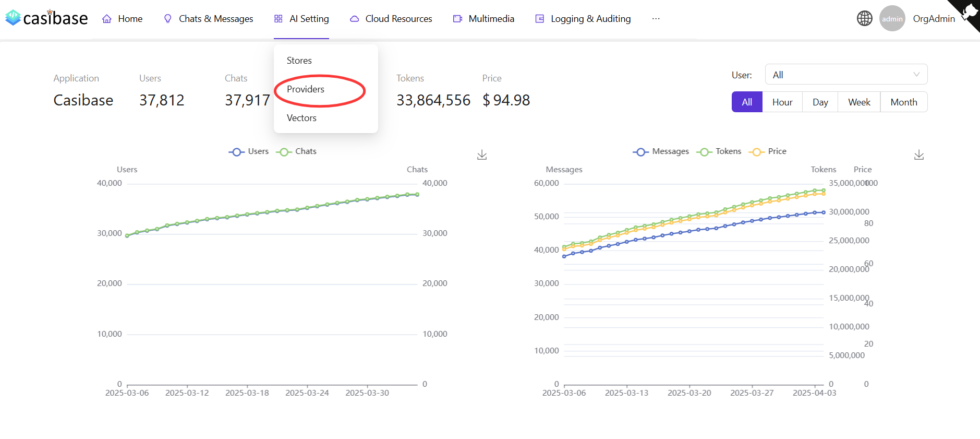Select the Week time range

pyautogui.click(x=858, y=102)
